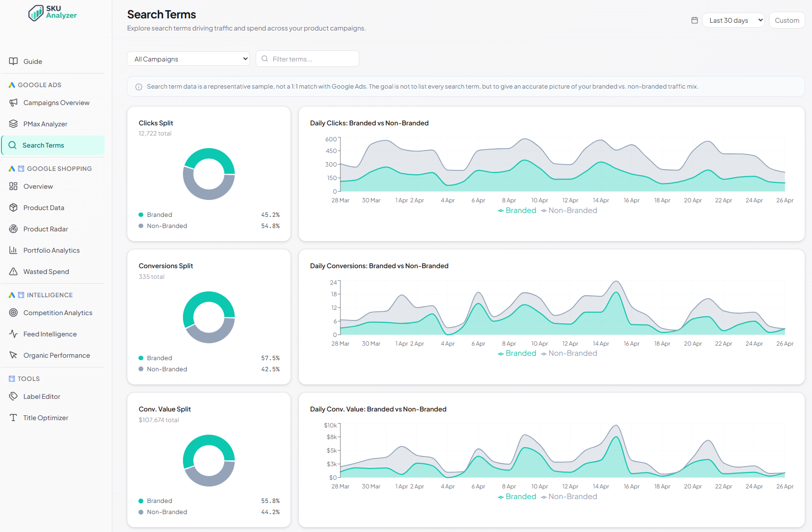This screenshot has width=812, height=532.
Task: Launch the Feed Intelligence panel
Action: click(x=50, y=334)
